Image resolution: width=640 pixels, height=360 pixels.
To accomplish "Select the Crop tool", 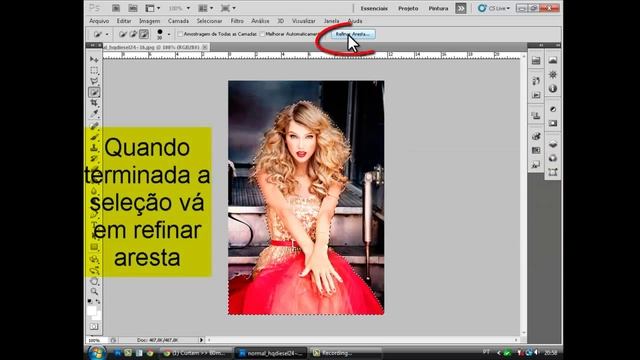I will click(x=94, y=103).
